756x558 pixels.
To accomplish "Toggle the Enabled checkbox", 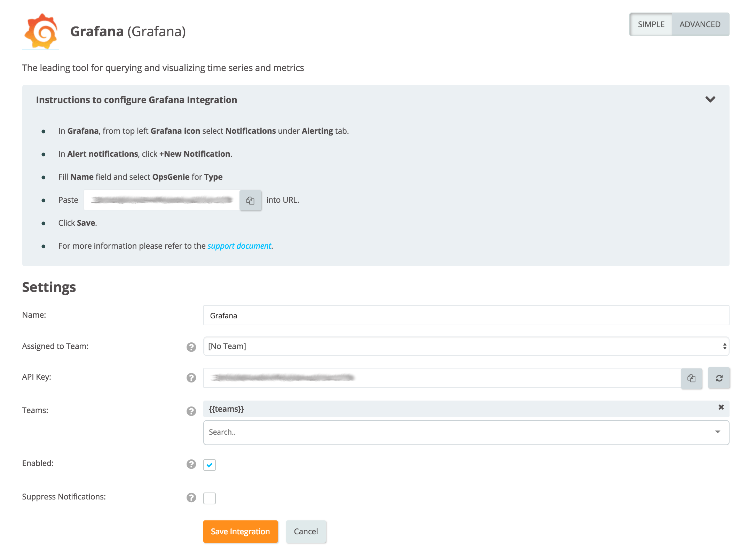I will point(210,464).
